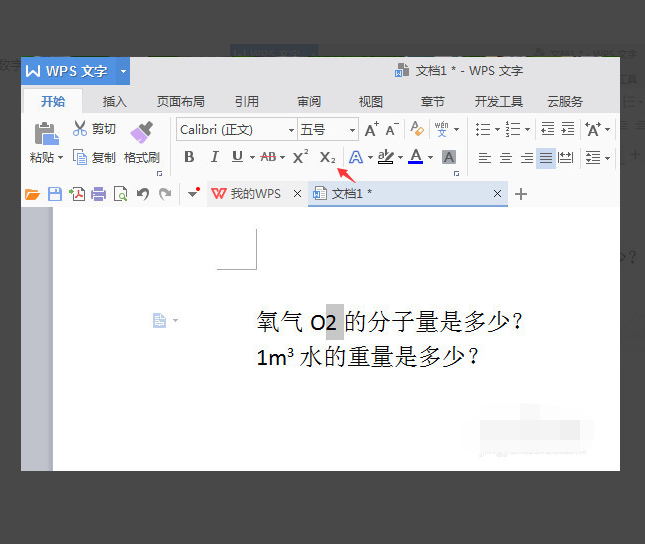Open the Chinese layout A tool

593,129
